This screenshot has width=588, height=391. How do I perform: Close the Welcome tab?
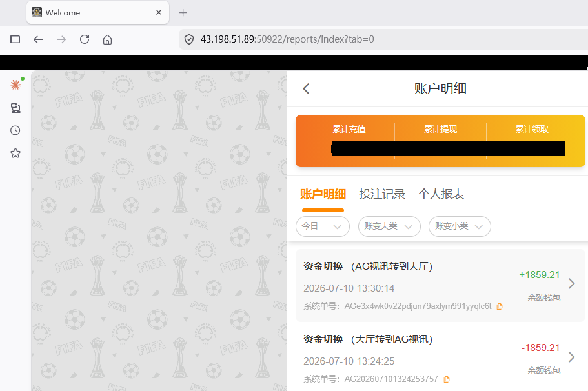pos(159,12)
